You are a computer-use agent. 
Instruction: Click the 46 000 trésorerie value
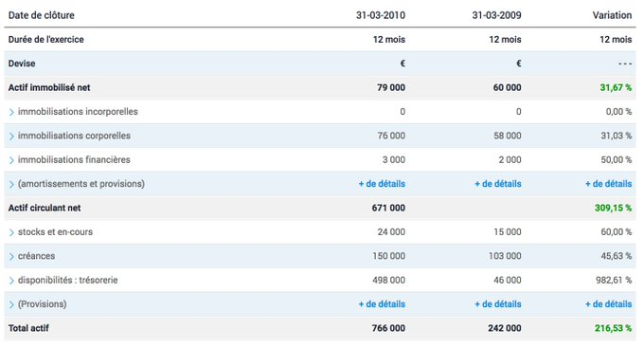coord(508,280)
